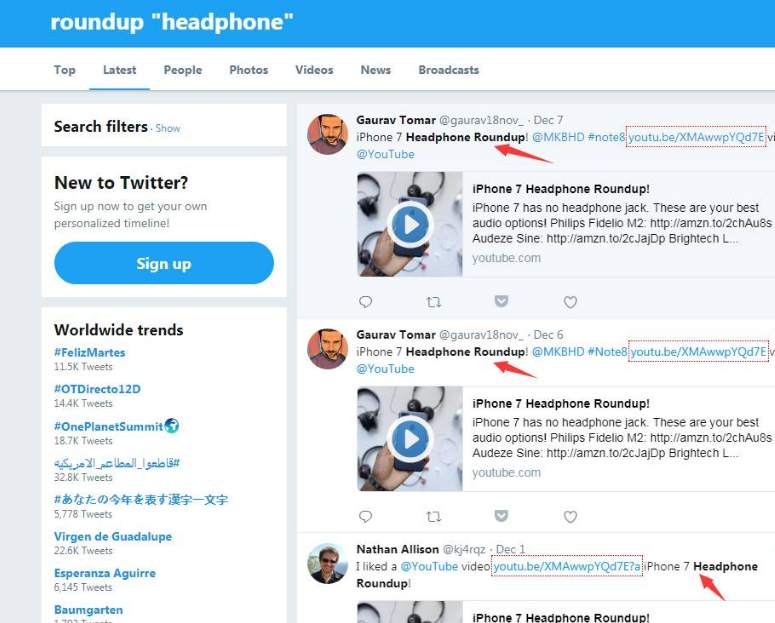
Task: Open Nathan Allison's profile avatar
Action: 327,564
